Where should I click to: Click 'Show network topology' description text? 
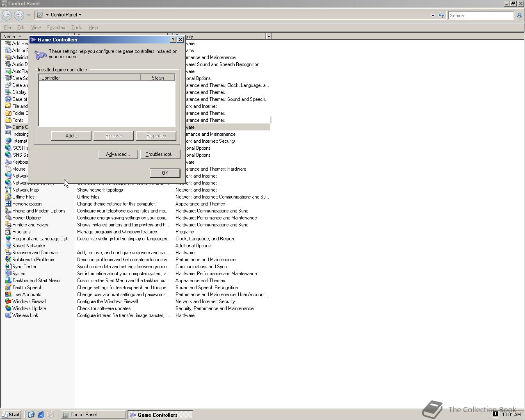[x=100, y=190]
